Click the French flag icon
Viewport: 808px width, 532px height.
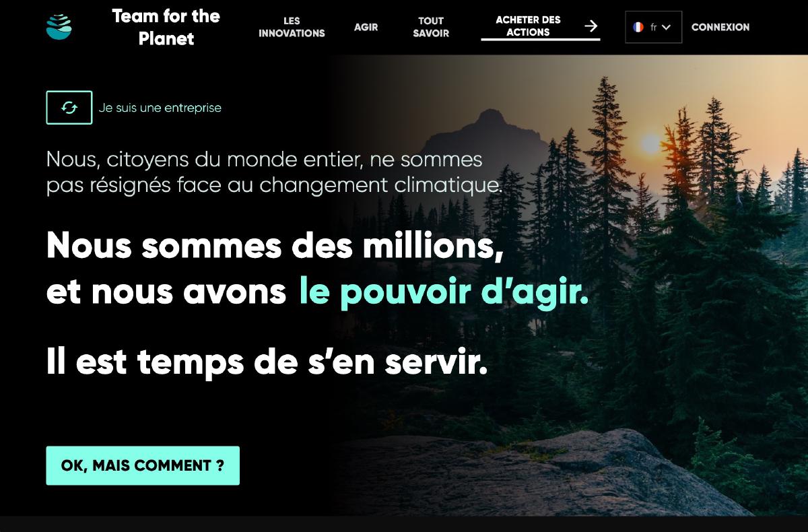pos(638,27)
